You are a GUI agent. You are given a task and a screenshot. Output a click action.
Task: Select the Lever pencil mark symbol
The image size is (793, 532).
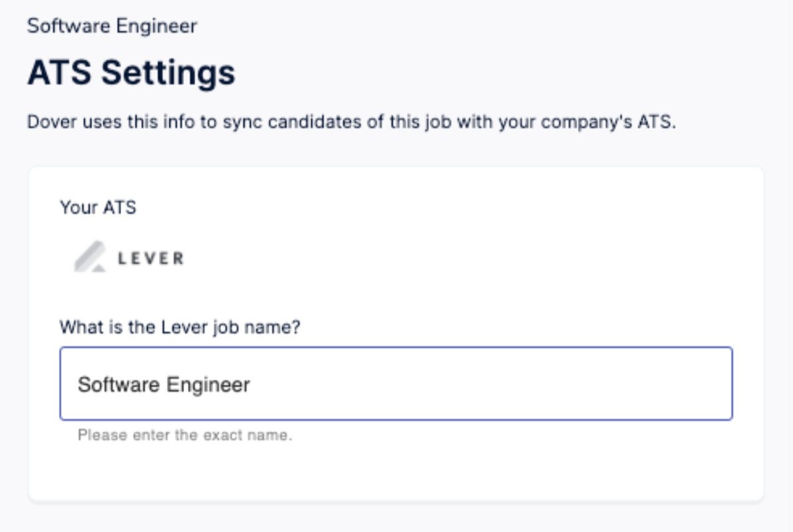[x=90, y=253]
